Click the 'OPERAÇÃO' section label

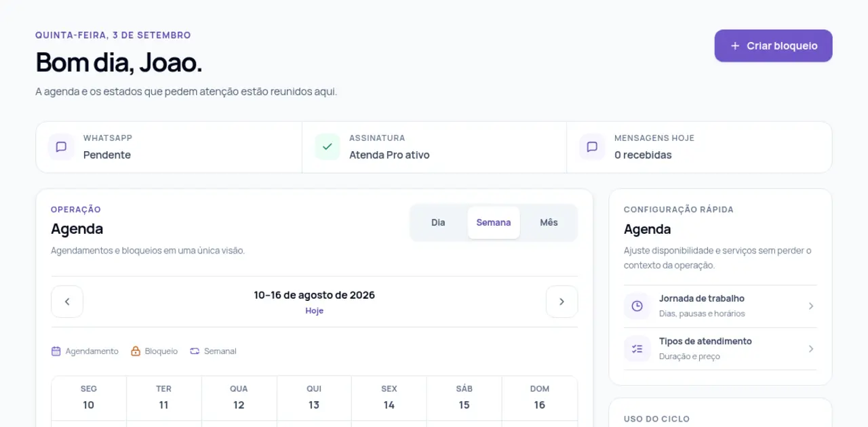pyautogui.click(x=76, y=209)
